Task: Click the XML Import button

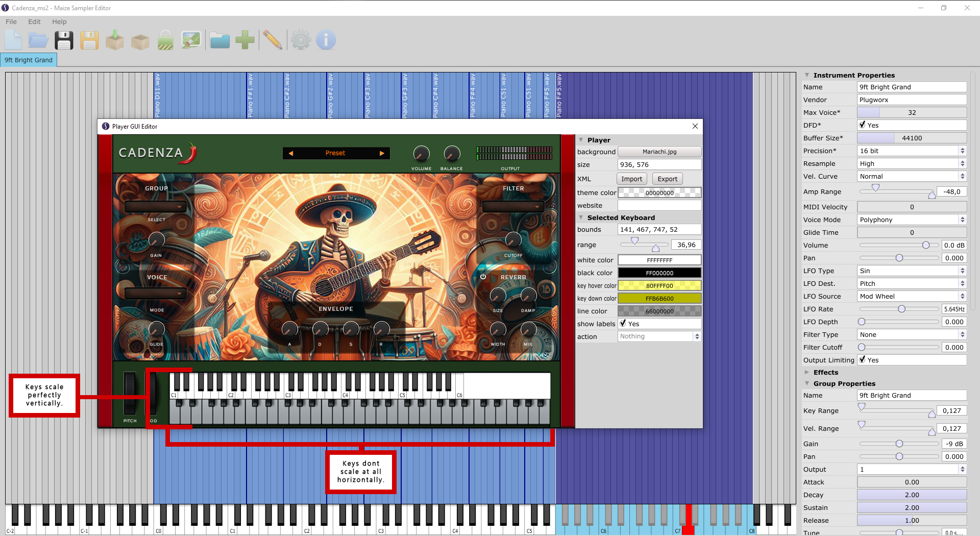Action: point(632,179)
